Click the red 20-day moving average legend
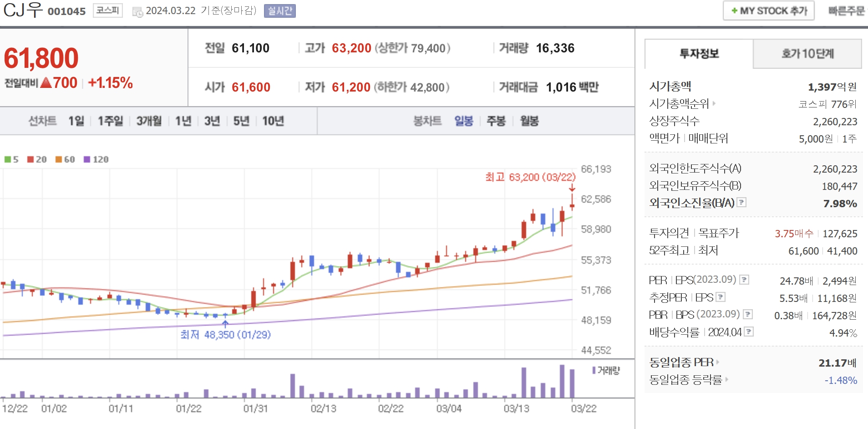 pyautogui.click(x=37, y=159)
